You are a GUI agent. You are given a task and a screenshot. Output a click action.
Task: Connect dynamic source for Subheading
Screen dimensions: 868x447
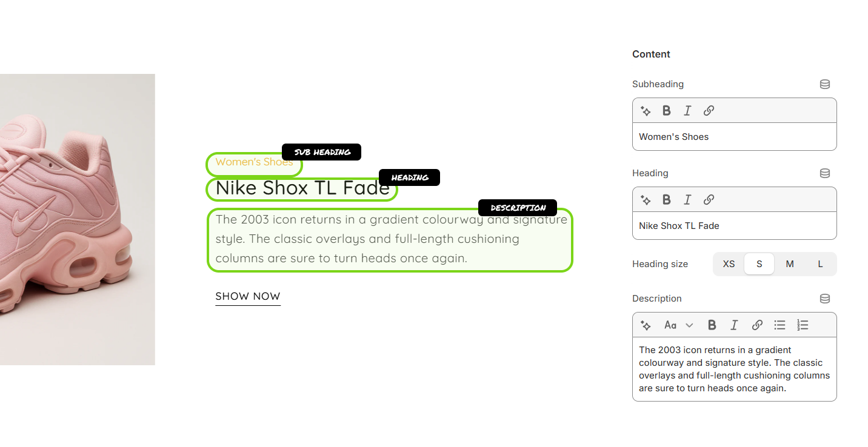tap(824, 84)
